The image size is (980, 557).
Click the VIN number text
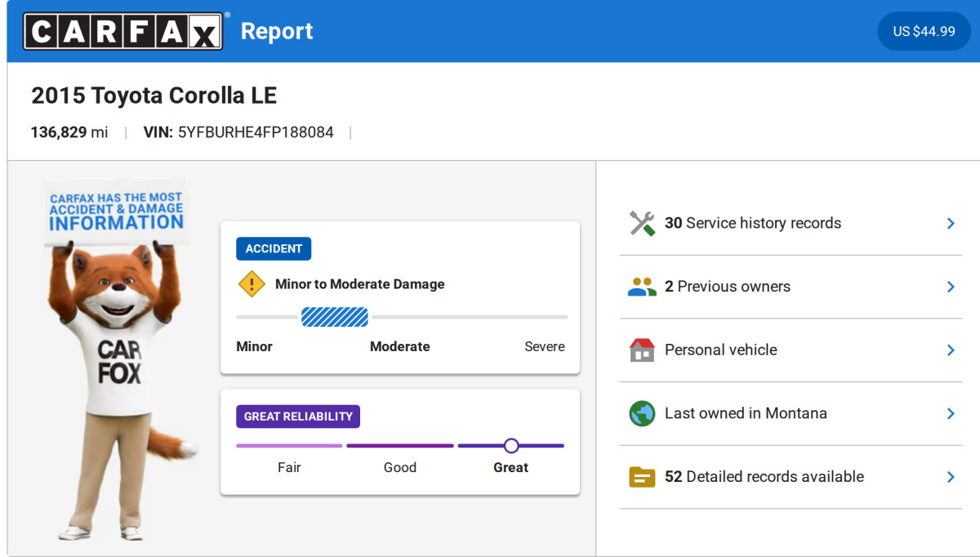coord(255,132)
